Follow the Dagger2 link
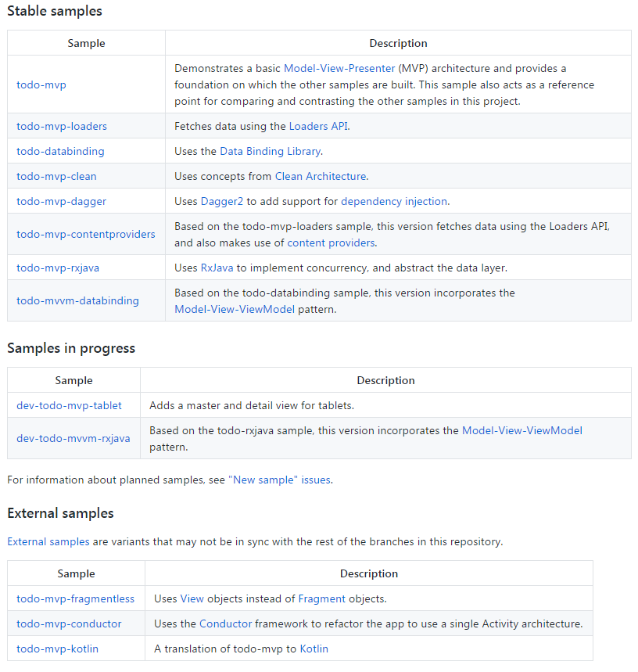Screen dimensions: 638x672 click(x=222, y=201)
